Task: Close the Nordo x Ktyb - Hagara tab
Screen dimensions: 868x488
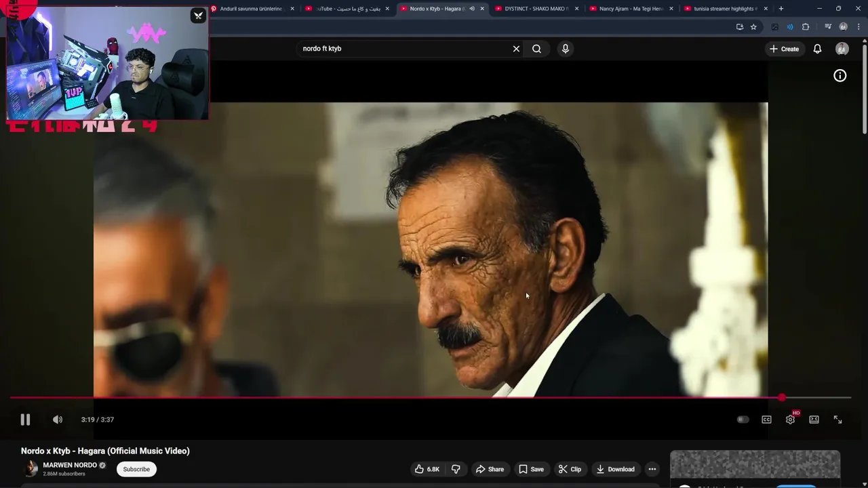Action: 482,9
